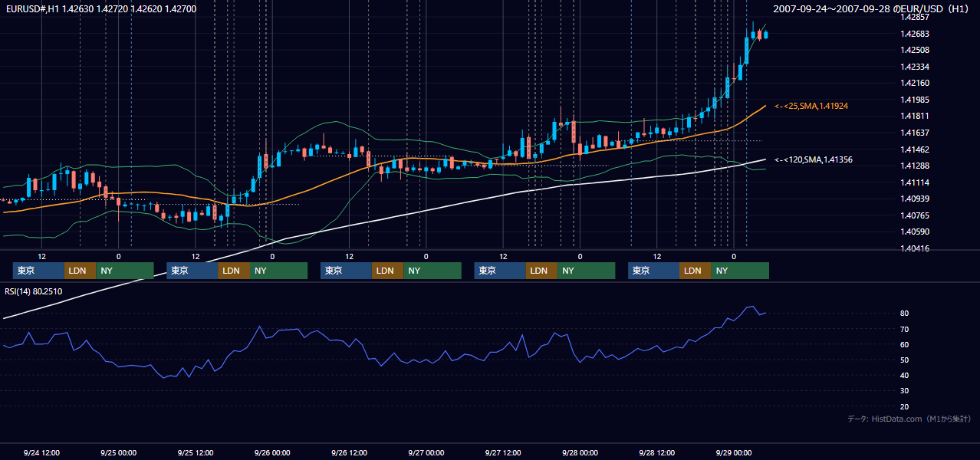Click the RSI level 70 label
Screen dimensions: 980x460
coord(904,329)
